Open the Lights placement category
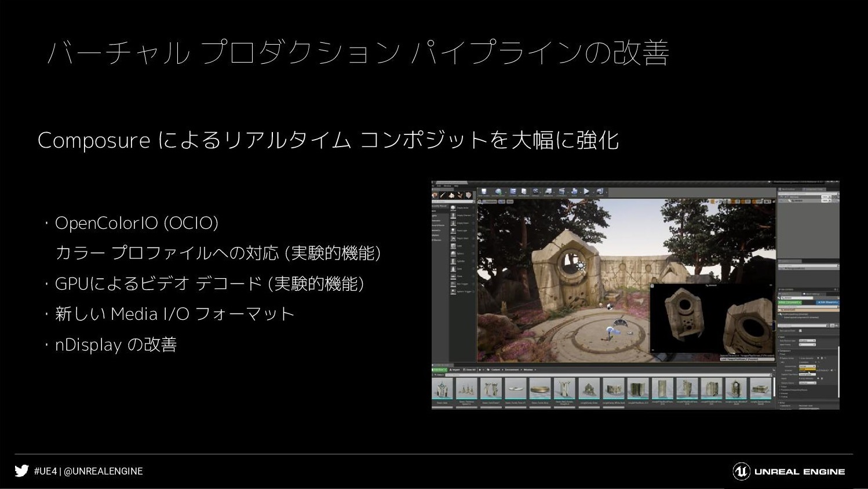The width and height of the screenshot is (868, 489). (x=440, y=216)
